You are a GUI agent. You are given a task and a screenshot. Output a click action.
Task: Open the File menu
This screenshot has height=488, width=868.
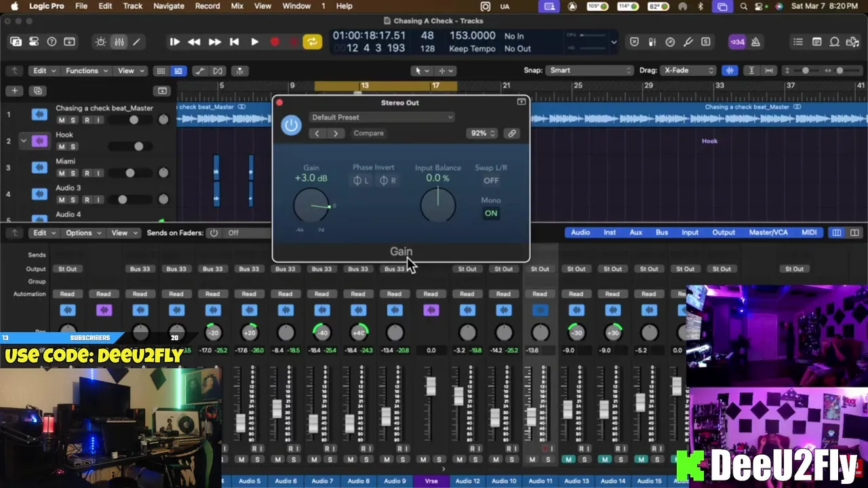pyautogui.click(x=81, y=6)
